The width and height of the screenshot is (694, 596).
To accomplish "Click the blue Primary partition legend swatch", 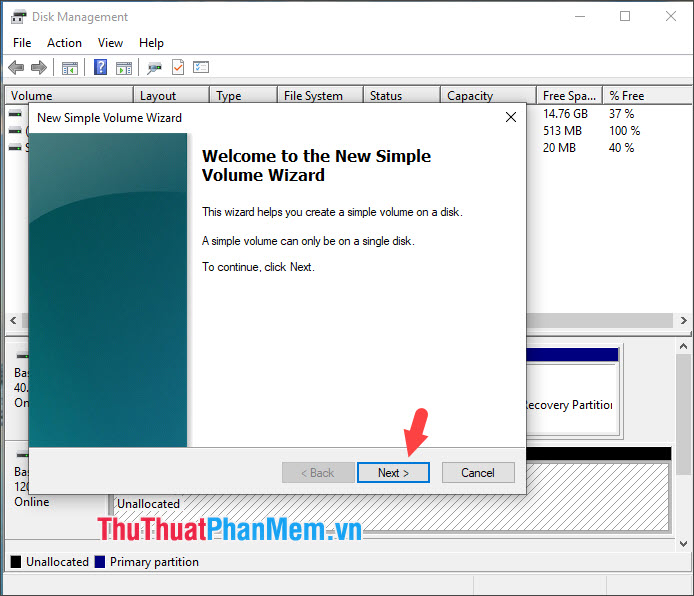I will 100,562.
